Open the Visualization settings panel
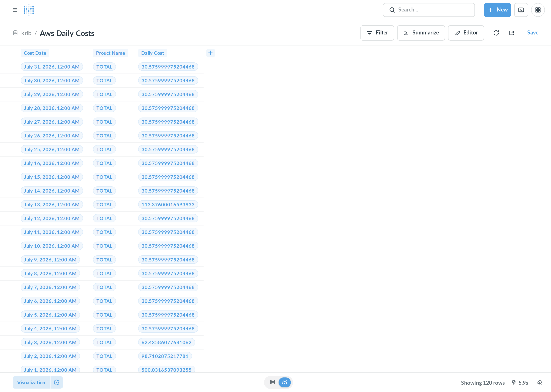This screenshot has height=392, width=551. pyautogui.click(x=31, y=382)
